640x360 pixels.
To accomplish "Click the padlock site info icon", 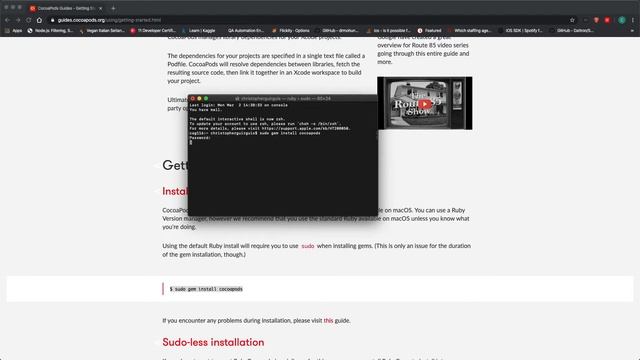I will [52, 20].
